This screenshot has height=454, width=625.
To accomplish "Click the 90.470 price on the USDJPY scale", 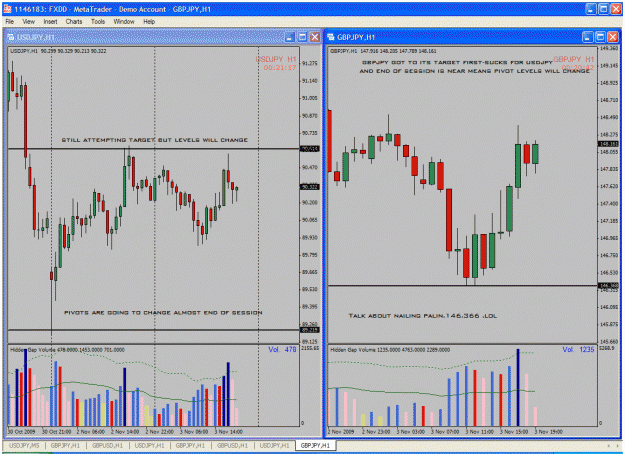I will pos(310,167).
